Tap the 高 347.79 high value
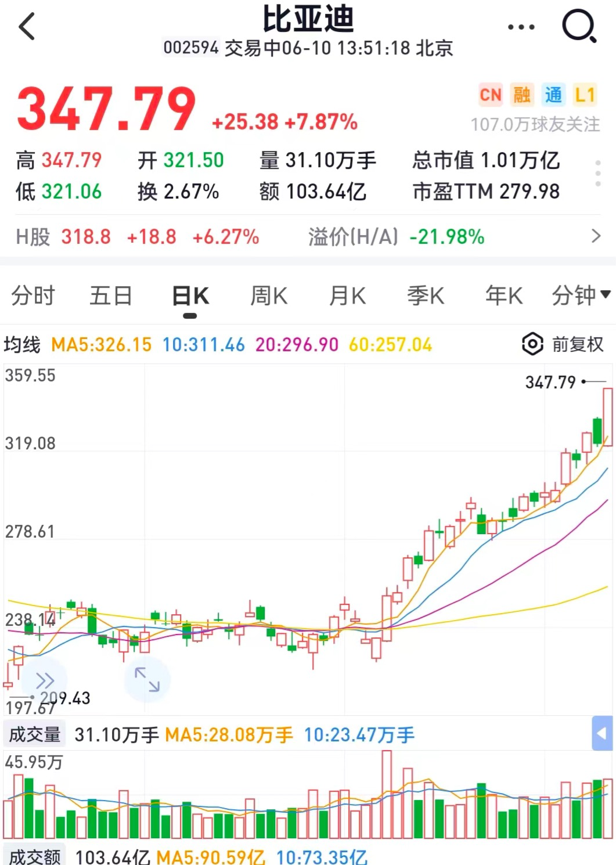Screen dimensions: 616x865 [x=59, y=160]
